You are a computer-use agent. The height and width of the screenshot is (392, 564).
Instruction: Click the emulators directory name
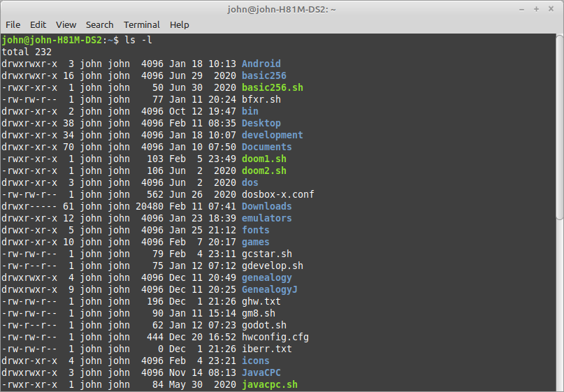[266, 218]
